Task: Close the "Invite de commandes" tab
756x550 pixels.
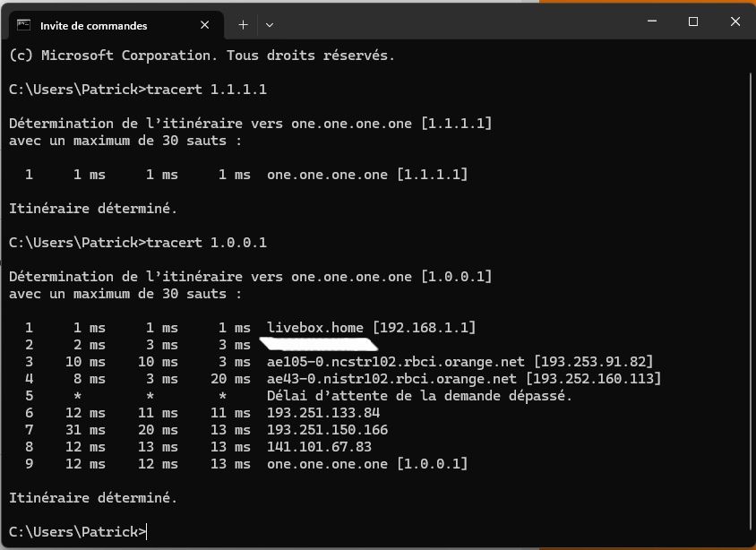Action: click(204, 25)
